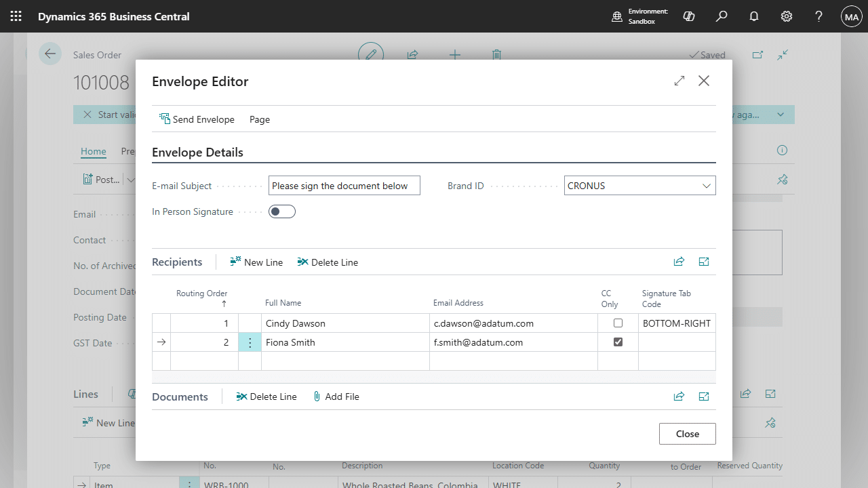Screen dimensions: 868x488
Task: Expand the Envelope Editor dialog to full size
Action: (679, 81)
